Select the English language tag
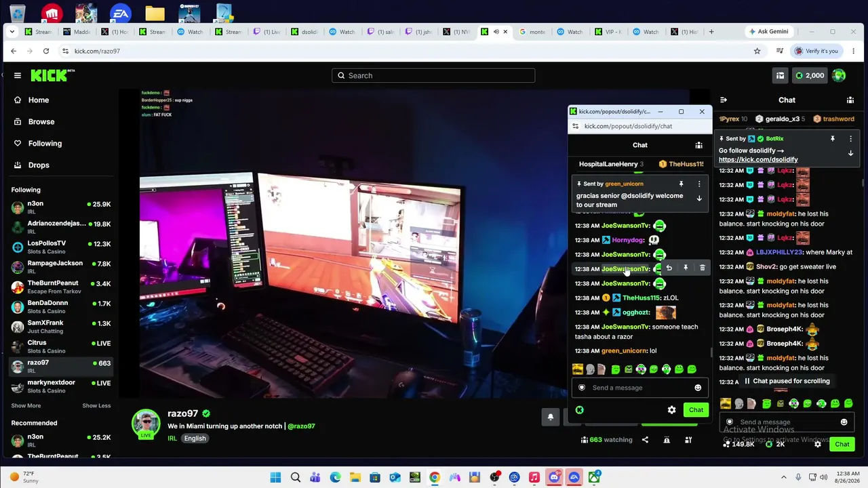 [x=195, y=439]
